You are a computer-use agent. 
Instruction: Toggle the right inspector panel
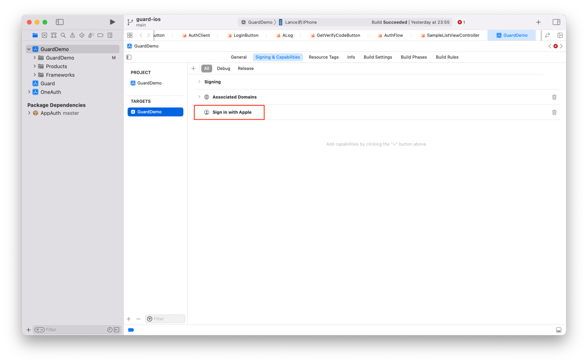tap(556, 22)
